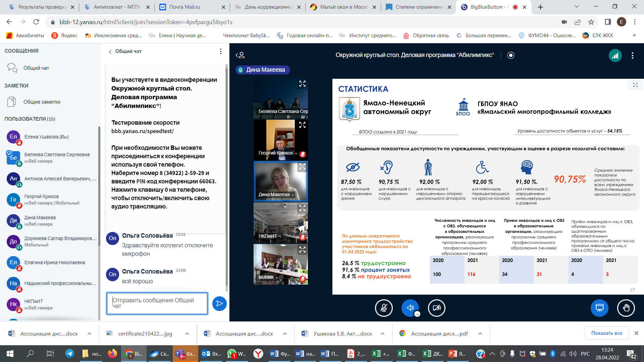Image resolution: width=644 pixels, height=362 pixels.
Task: Click Показать все downloads button
Action: (x=606, y=333)
